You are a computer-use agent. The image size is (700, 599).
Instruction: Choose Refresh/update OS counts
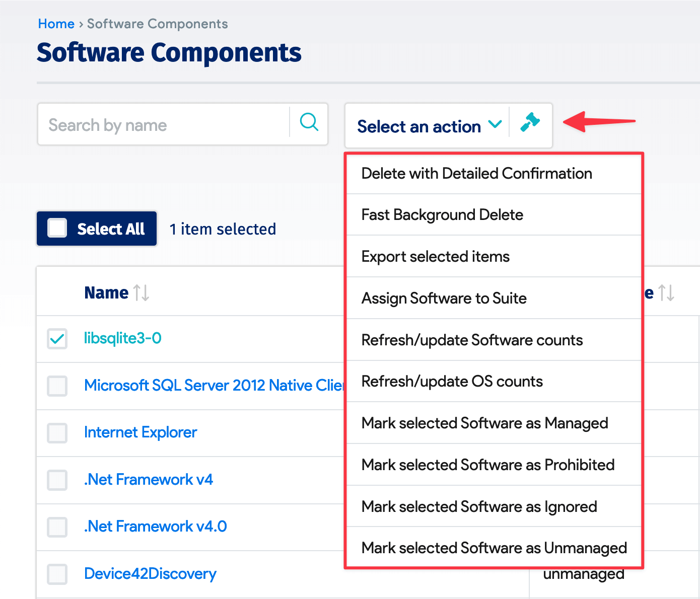pyautogui.click(x=452, y=381)
